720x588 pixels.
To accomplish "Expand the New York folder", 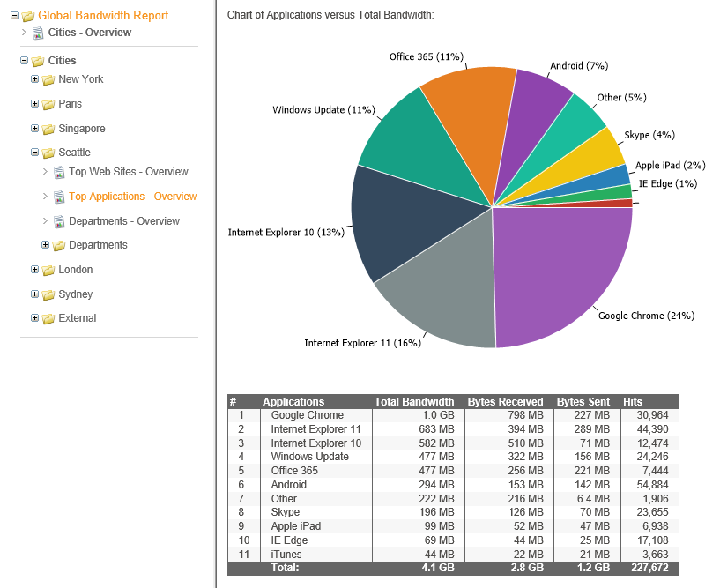I will (34, 78).
